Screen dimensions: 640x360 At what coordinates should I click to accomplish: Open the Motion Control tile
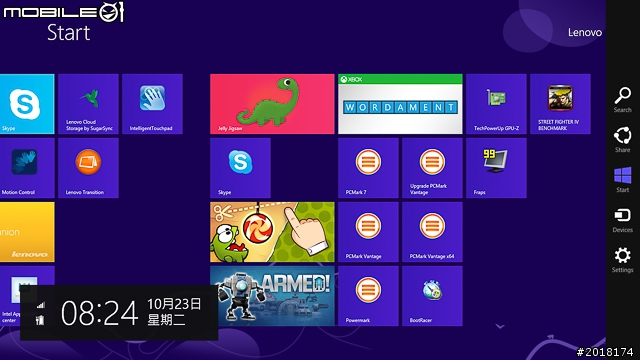pyautogui.click(x=27, y=168)
